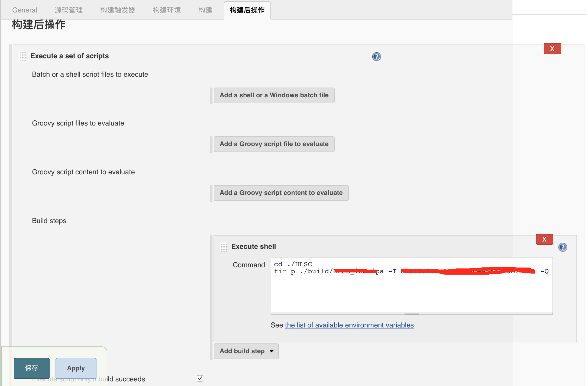Screen dimensions: 588x386
Task: Remove the Execute a set of scripts block
Action: click(552, 49)
